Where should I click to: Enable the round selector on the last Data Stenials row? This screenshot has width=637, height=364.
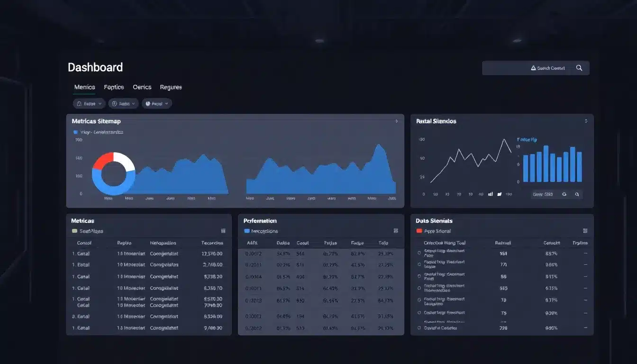419,328
